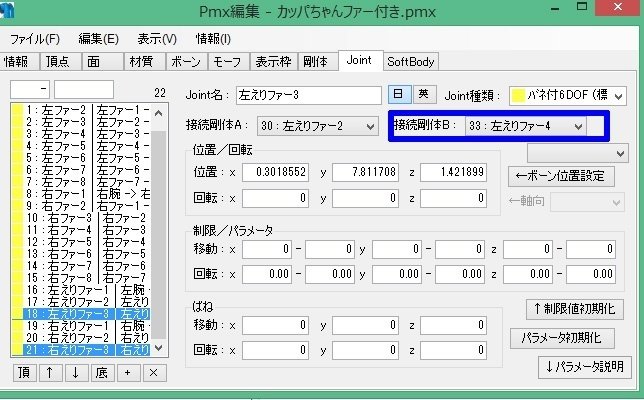Image resolution: width=644 pixels, height=400 pixels.
Task: Select the Joint tab
Action: point(361,60)
